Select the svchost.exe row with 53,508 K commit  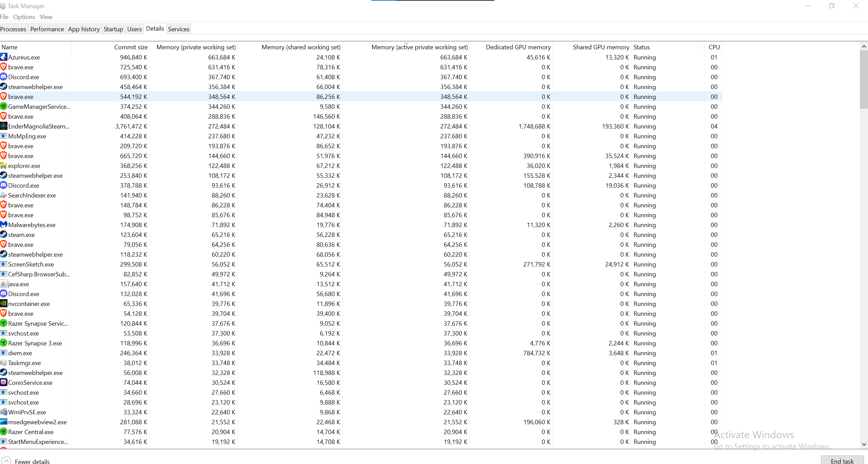coord(361,333)
